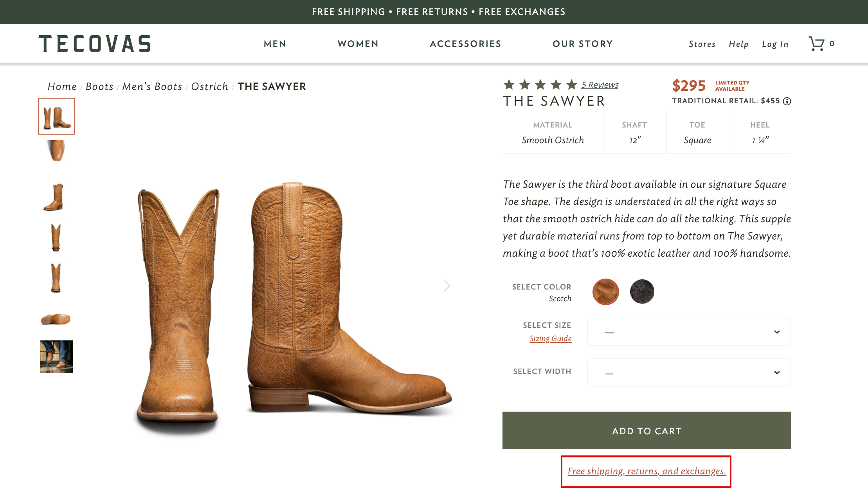This screenshot has width=868, height=493.
Task: Click the $295 price
Action: tap(689, 86)
